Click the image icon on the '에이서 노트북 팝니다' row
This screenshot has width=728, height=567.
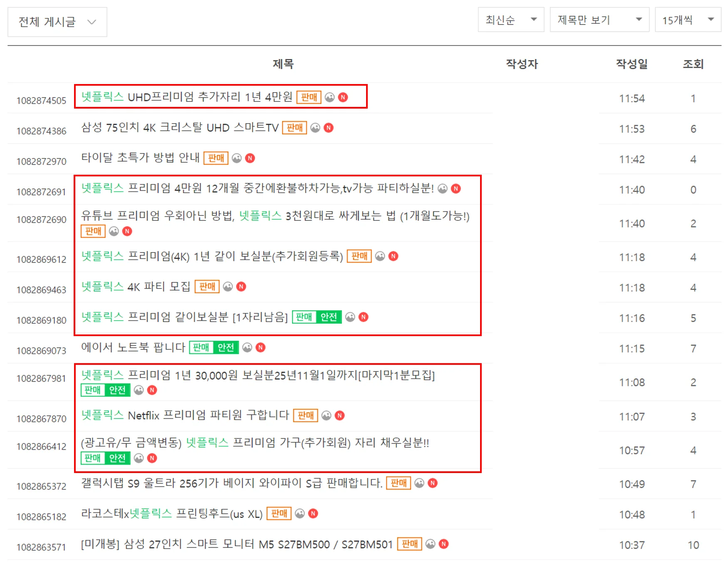(x=247, y=347)
